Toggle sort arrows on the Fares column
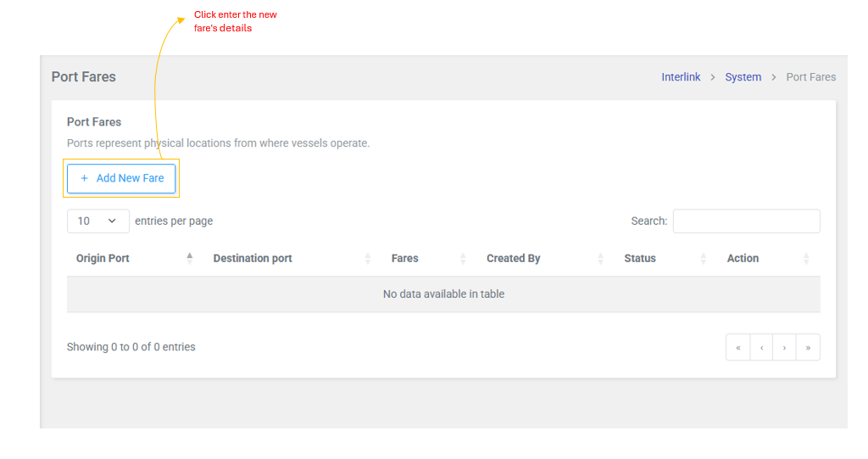The height and width of the screenshot is (459, 868). click(x=463, y=259)
